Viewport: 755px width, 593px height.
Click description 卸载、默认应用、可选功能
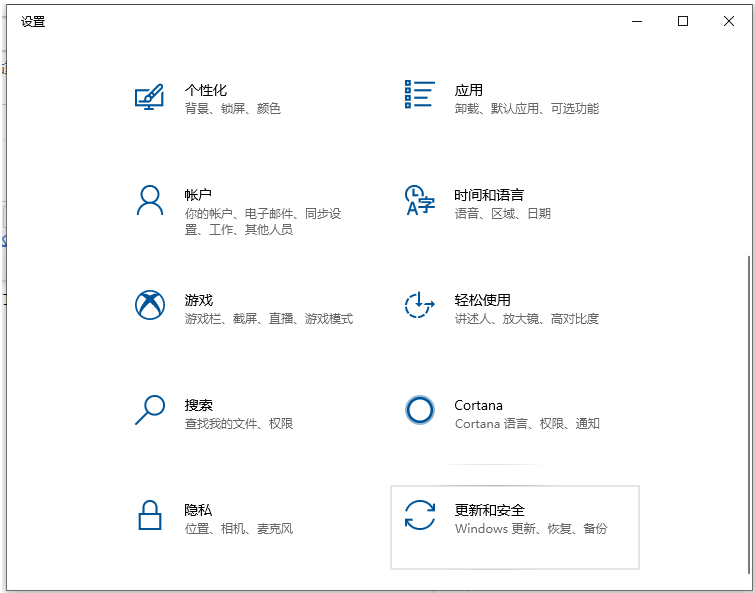point(527,108)
